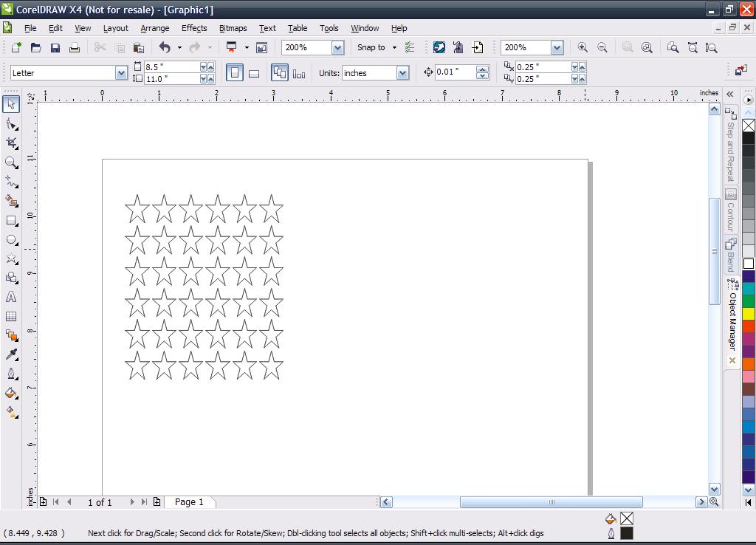Pick the yellow swatch in the color palette
Image resolution: width=756 pixels, height=545 pixels.
click(x=749, y=314)
